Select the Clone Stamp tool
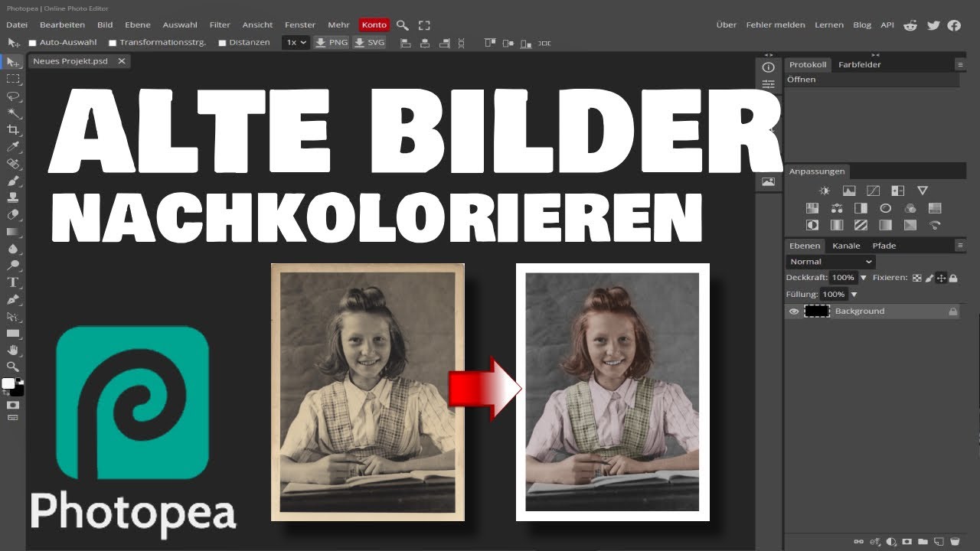Viewport: 980px width, 551px height. 13,197
